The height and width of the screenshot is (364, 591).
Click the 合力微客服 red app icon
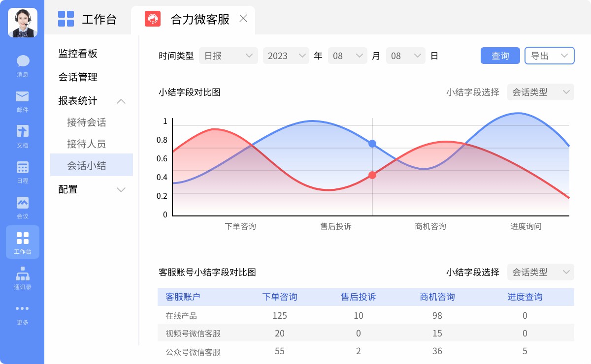point(153,19)
